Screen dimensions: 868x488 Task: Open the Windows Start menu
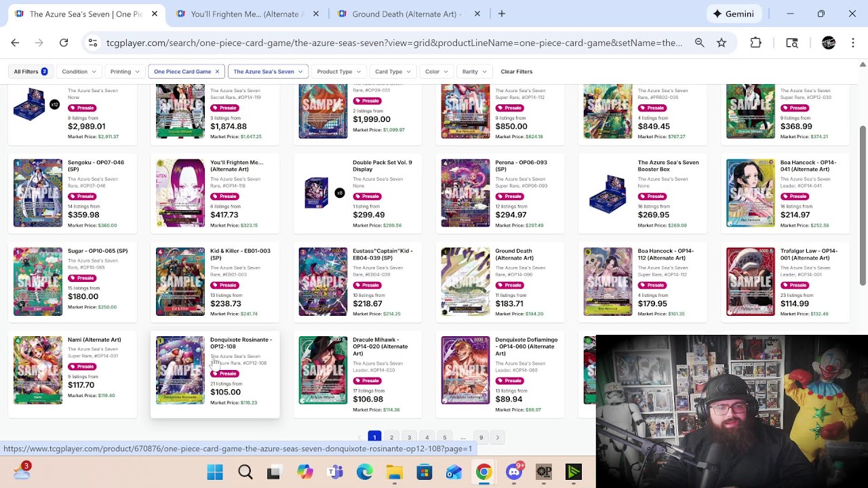click(x=215, y=472)
